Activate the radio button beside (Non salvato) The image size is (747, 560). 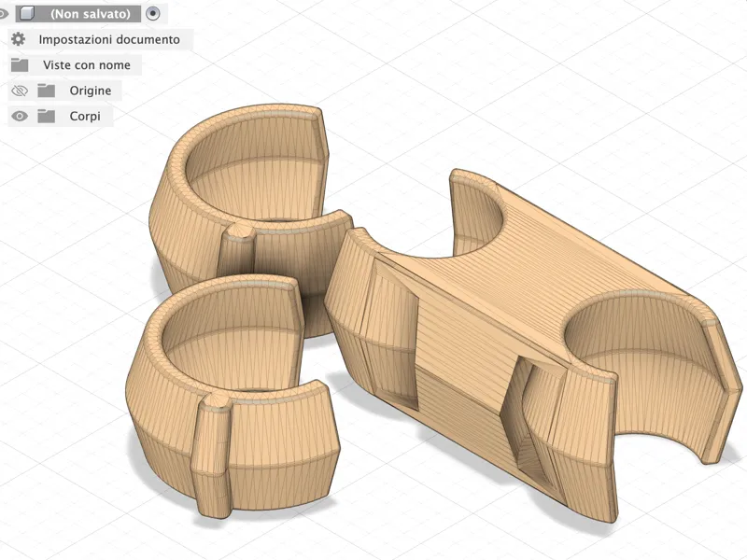(x=152, y=14)
